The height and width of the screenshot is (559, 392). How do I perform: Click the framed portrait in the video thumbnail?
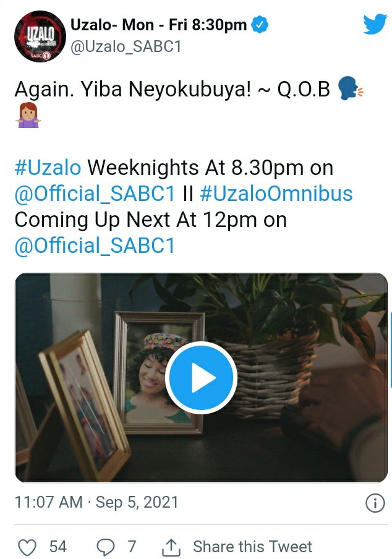(x=160, y=372)
